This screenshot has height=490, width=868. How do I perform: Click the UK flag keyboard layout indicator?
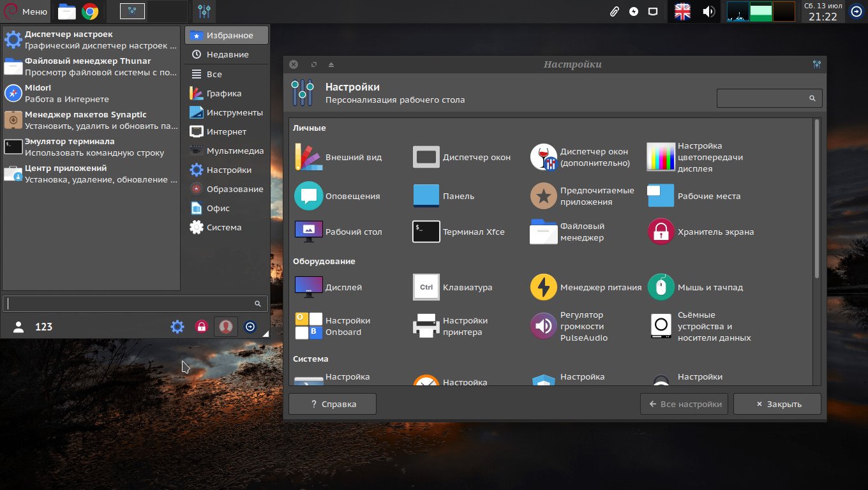(x=683, y=11)
